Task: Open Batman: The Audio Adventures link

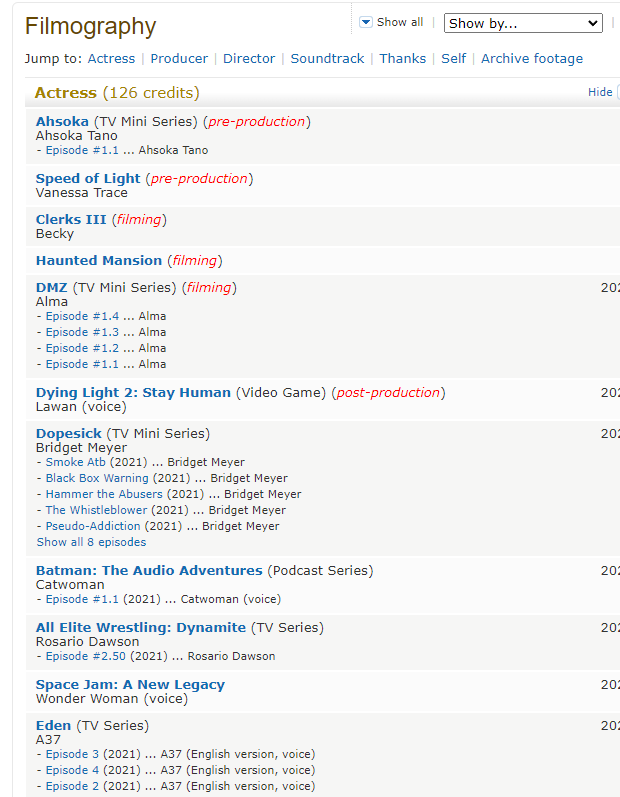Action: 149,570
